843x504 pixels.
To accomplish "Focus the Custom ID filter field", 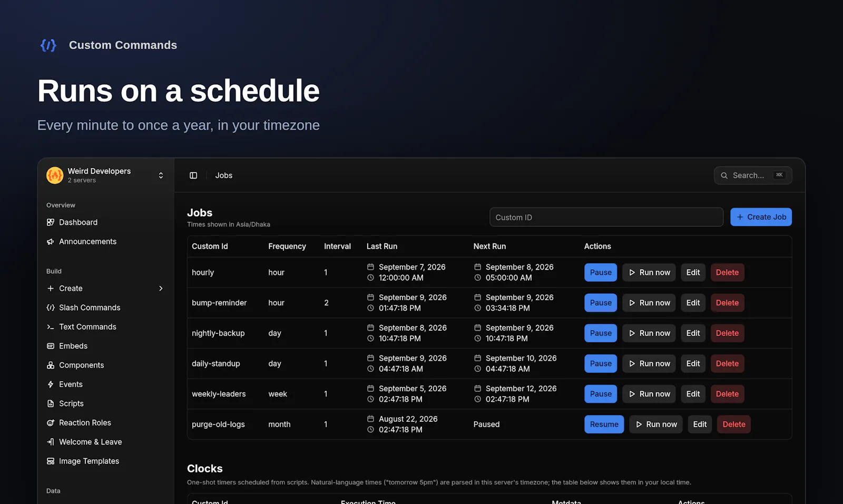I will pyautogui.click(x=606, y=217).
